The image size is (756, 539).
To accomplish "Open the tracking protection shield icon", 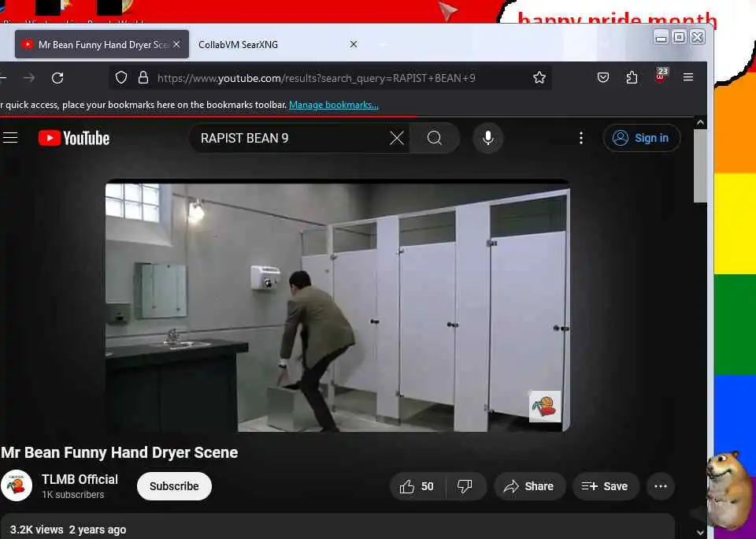I will 121,77.
